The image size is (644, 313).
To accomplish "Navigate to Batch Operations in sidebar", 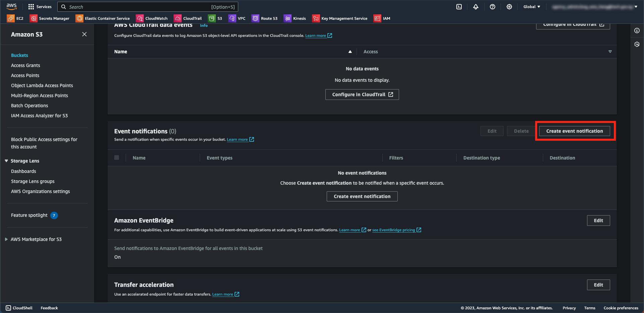I will pyautogui.click(x=29, y=105).
